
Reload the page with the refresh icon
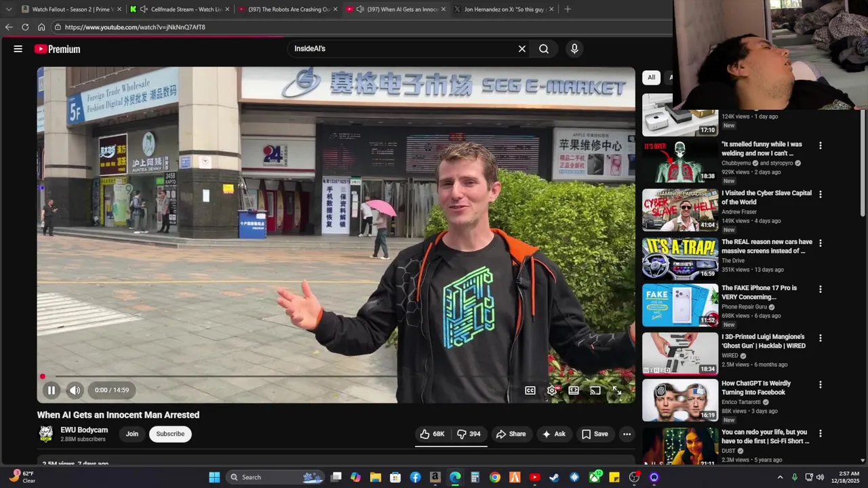point(25,27)
